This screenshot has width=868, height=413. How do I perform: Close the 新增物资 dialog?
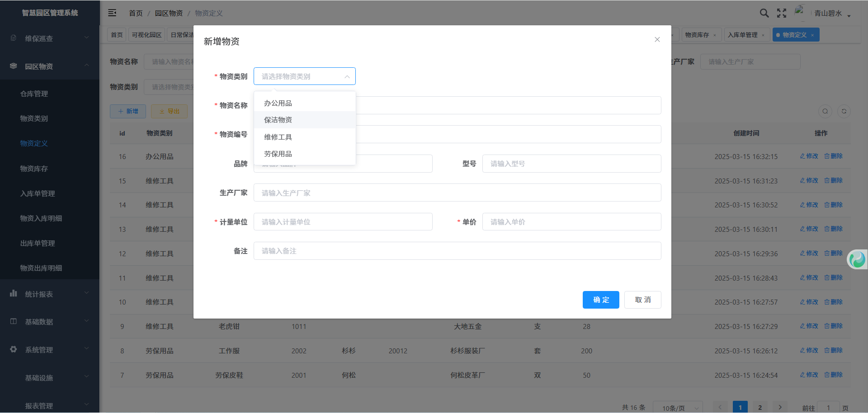tap(657, 40)
